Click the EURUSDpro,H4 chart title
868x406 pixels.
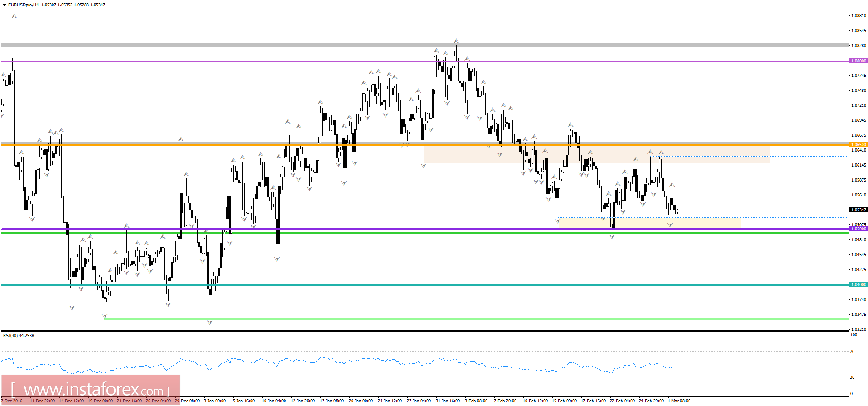[23, 5]
